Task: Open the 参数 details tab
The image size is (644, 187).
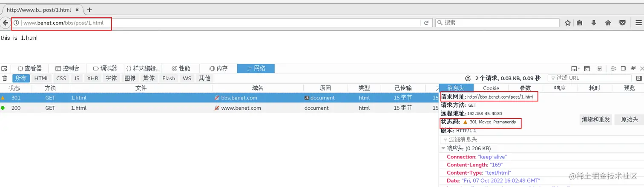Action: (526, 88)
